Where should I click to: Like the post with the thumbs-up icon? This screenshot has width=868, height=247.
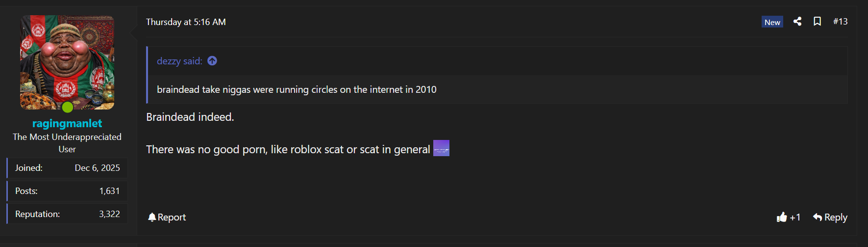(x=782, y=217)
